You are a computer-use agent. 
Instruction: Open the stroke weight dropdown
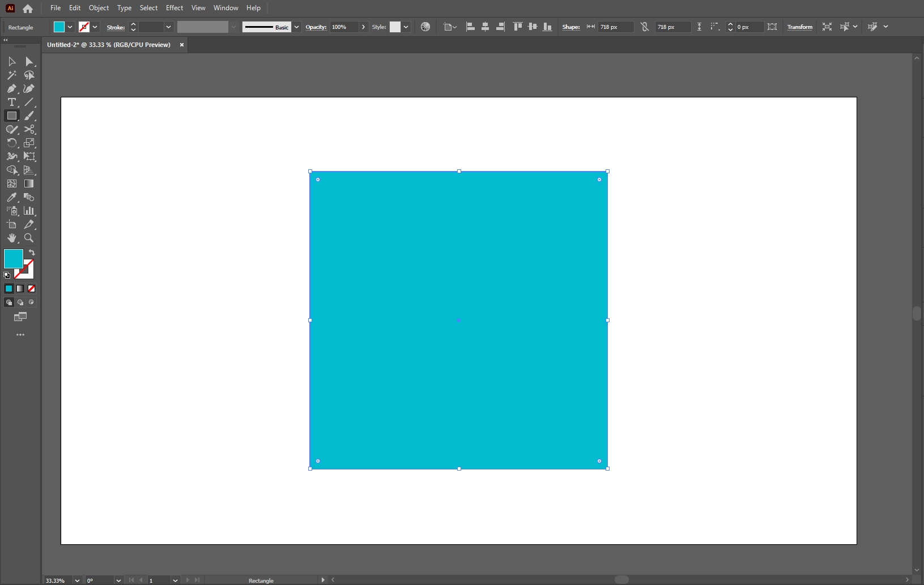[x=168, y=27]
